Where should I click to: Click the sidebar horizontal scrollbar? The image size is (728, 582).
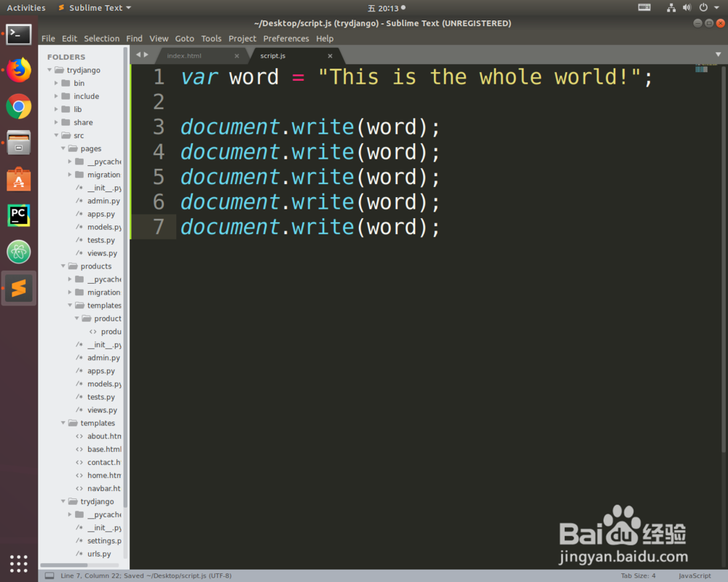63,565
